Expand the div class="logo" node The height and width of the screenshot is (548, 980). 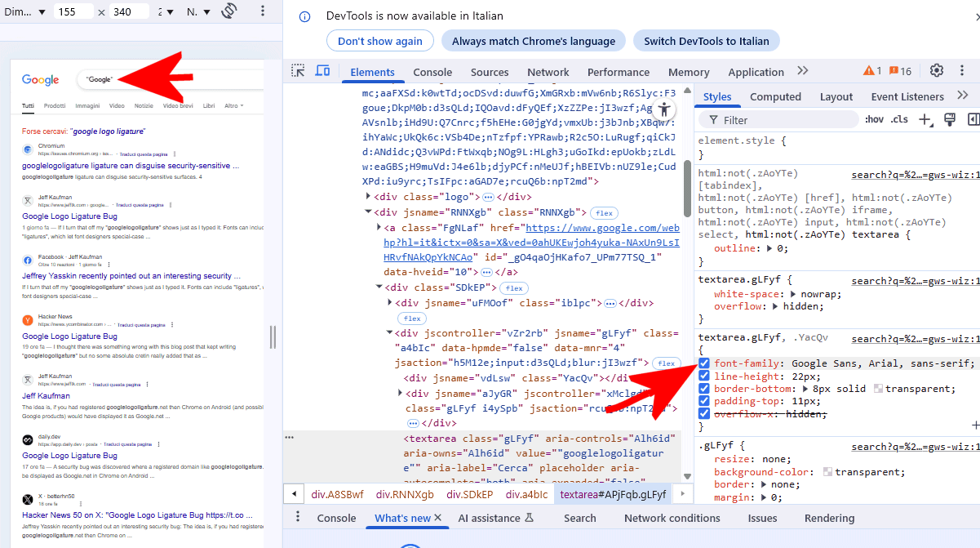[x=368, y=197]
